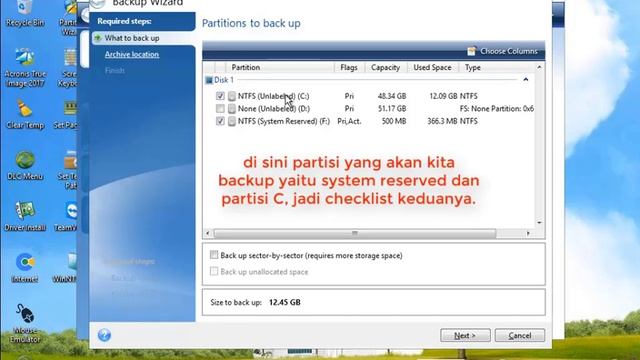Click the 51.17 GB capacity value
The width and height of the screenshot is (640, 360).
point(392,109)
